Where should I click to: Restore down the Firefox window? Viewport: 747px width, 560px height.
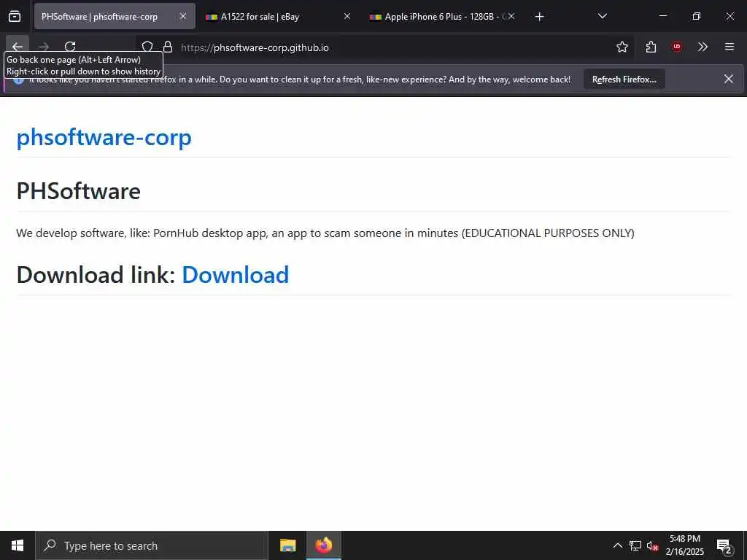pos(696,16)
